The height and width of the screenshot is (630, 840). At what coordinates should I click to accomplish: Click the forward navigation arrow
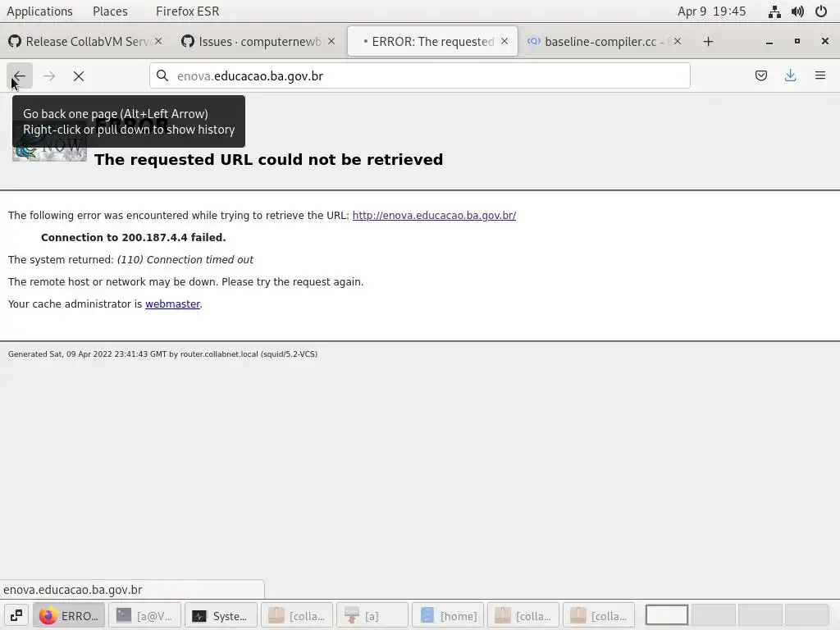[49, 75]
